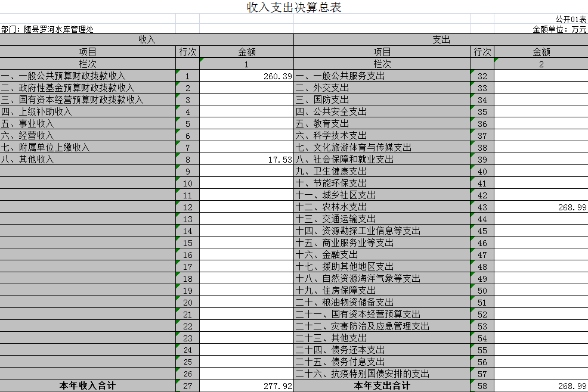Select the 收入 section header cell

[147, 40]
